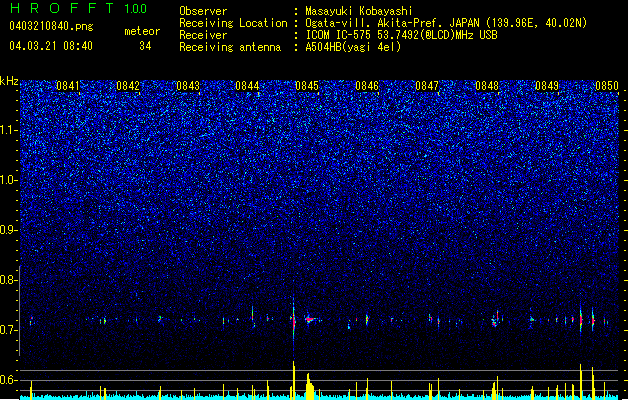Click the wide red meteor echo after 0845
The image size is (629, 400).
(310, 319)
